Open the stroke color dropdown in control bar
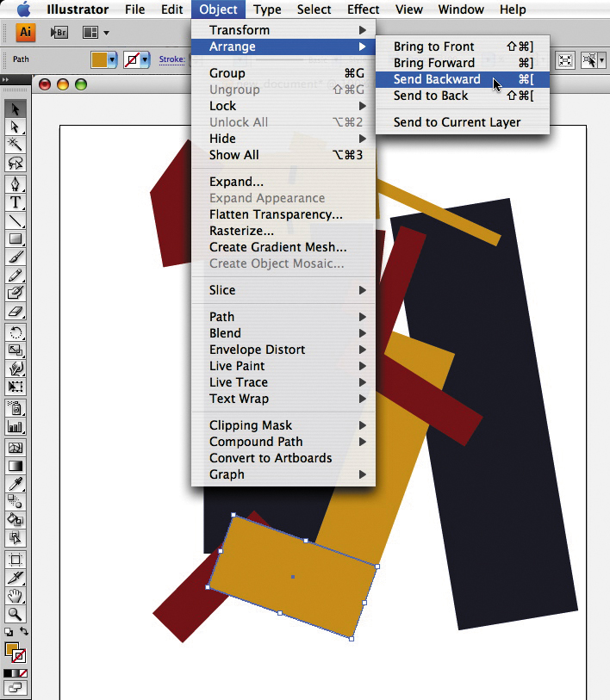Screen dimensions: 610x700 (145, 60)
